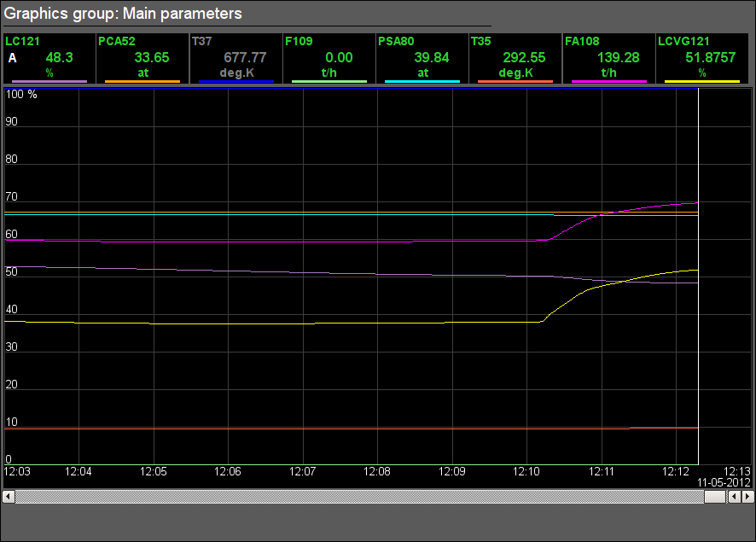Click the scrollbar left arrow at far left
756x542 pixels.
(x=9, y=496)
